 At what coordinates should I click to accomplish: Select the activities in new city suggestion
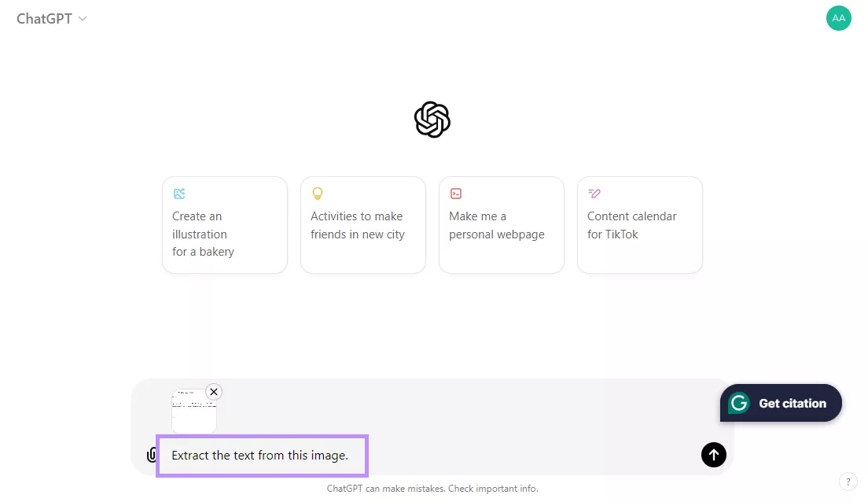pos(362,225)
